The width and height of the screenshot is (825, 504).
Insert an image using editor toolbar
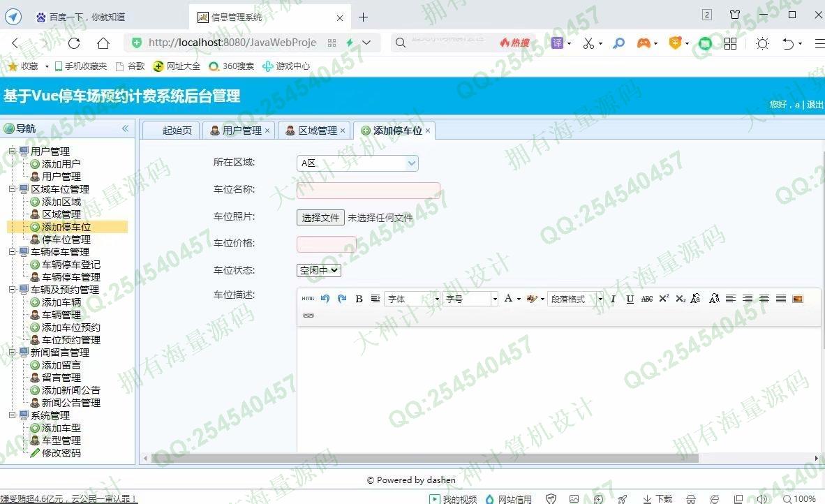click(x=798, y=299)
